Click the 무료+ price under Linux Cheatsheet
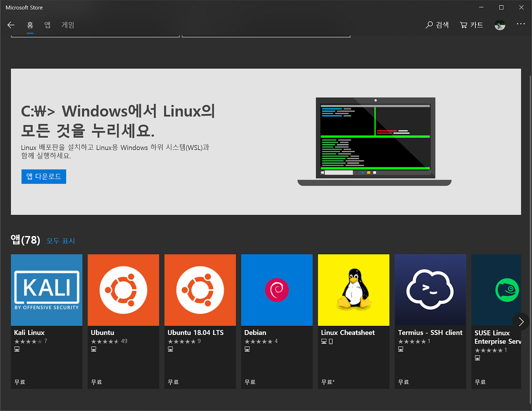The width and height of the screenshot is (532, 411). (x=328, y=382)
